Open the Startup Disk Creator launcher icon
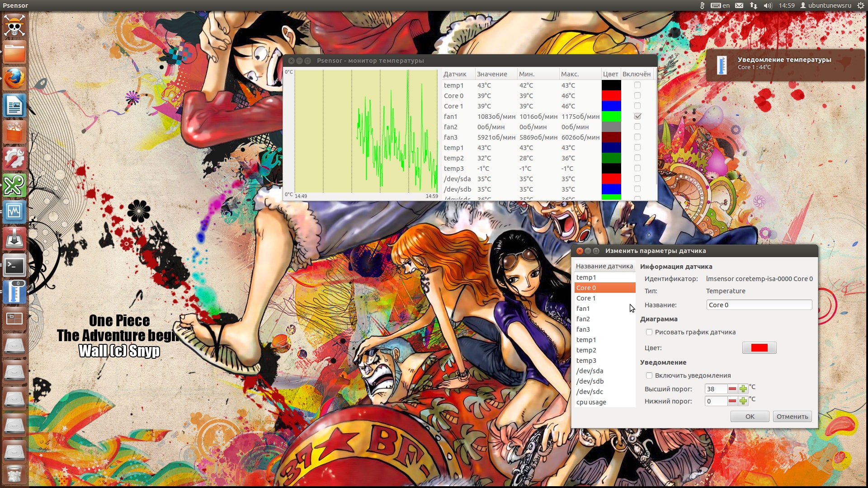 14,239
